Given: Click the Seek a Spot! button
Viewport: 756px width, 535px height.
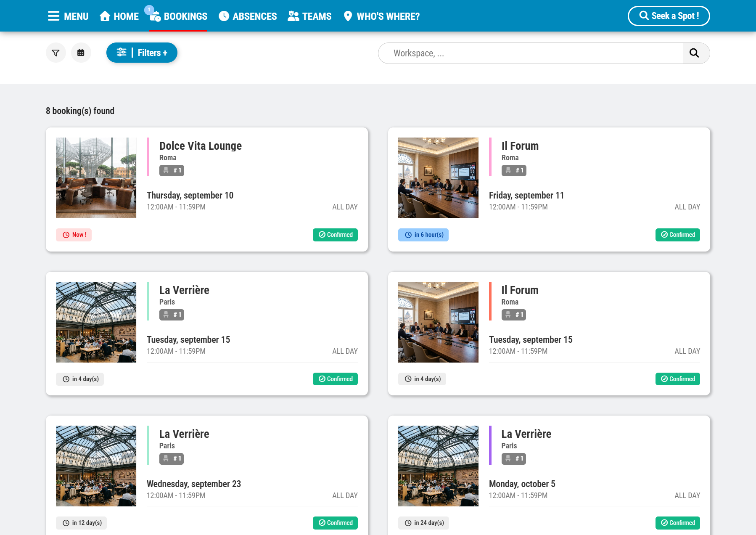Looking at the screenshot, I should click(669, 16).
